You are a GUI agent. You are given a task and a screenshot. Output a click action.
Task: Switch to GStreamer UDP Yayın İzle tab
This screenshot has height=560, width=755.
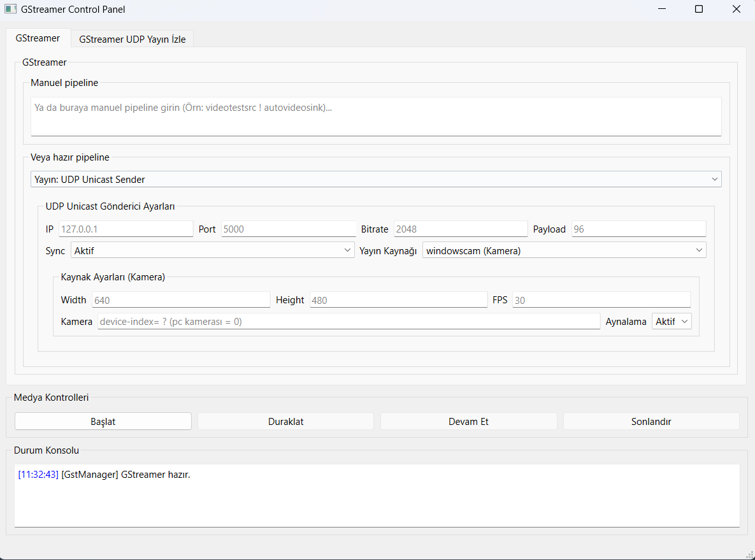(x=133, y=39)
